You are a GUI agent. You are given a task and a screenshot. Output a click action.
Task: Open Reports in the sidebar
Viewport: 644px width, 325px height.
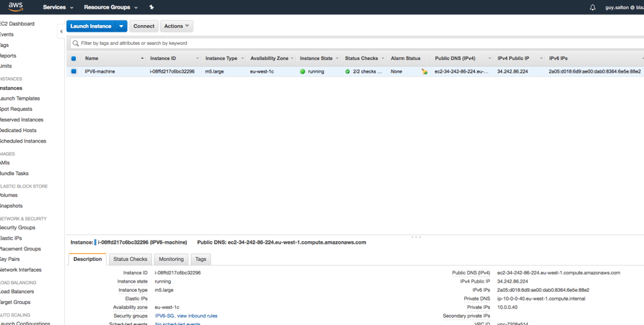[x=8, y=56]
